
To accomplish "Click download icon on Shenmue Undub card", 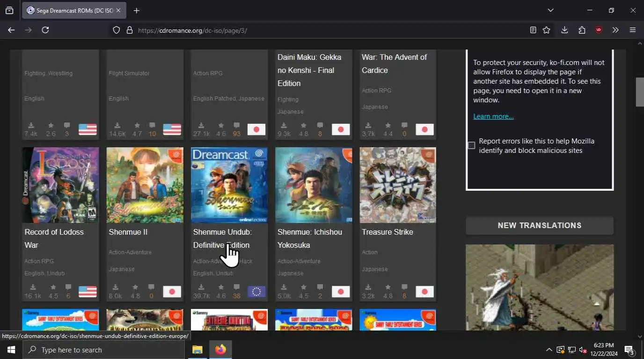I will pyautogui.click(x=201, y=287).
